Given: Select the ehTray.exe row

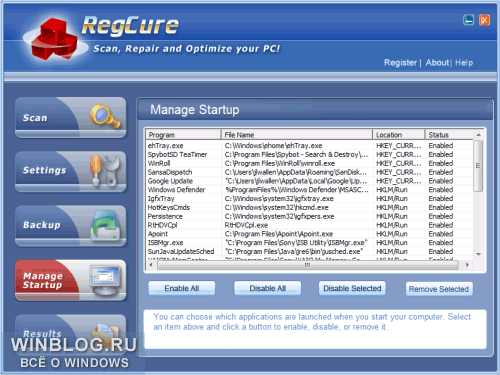Looking at the screenshot, I should (x=310, y=146).
